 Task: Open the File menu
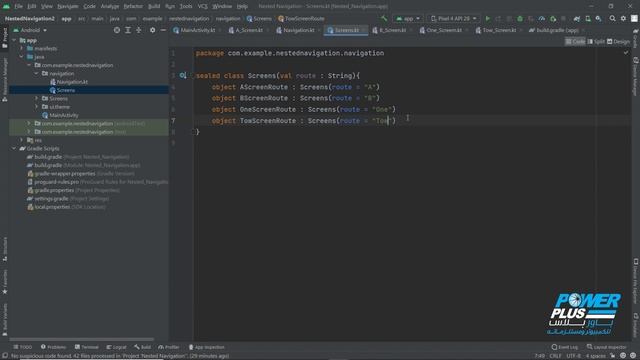(18, 7)
